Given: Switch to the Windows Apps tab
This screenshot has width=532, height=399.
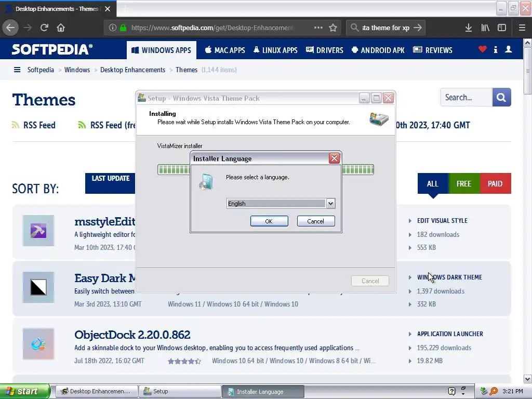Looking at the screenshot, I should pos(162,50).
